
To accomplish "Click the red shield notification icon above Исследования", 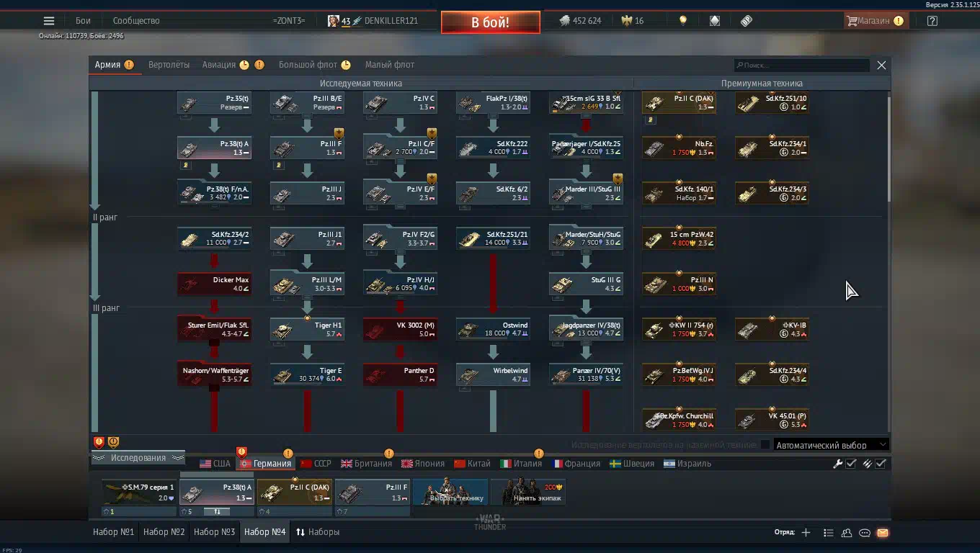I will click(x=99, y=442).
